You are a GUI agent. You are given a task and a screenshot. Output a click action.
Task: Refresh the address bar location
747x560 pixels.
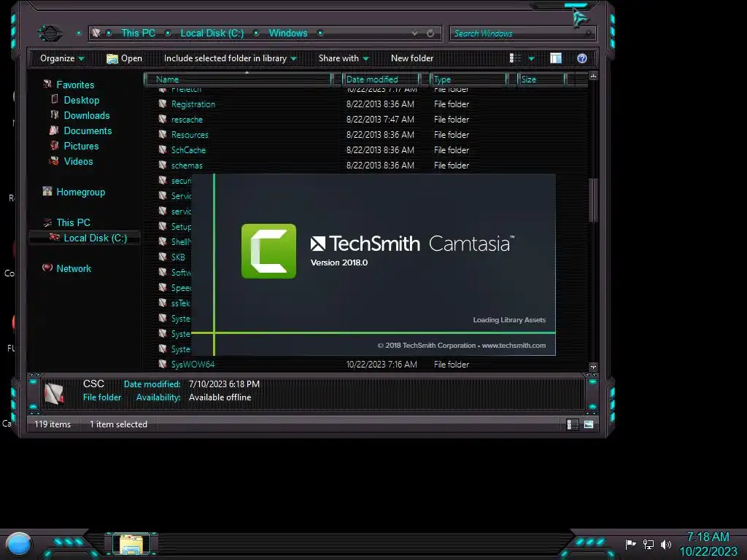[430, 34]
